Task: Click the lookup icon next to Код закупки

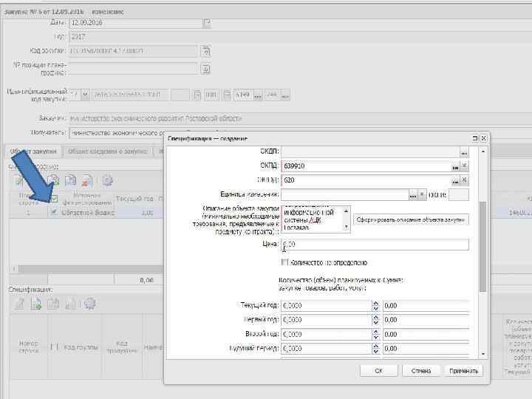Action: (x=205, y=51)
